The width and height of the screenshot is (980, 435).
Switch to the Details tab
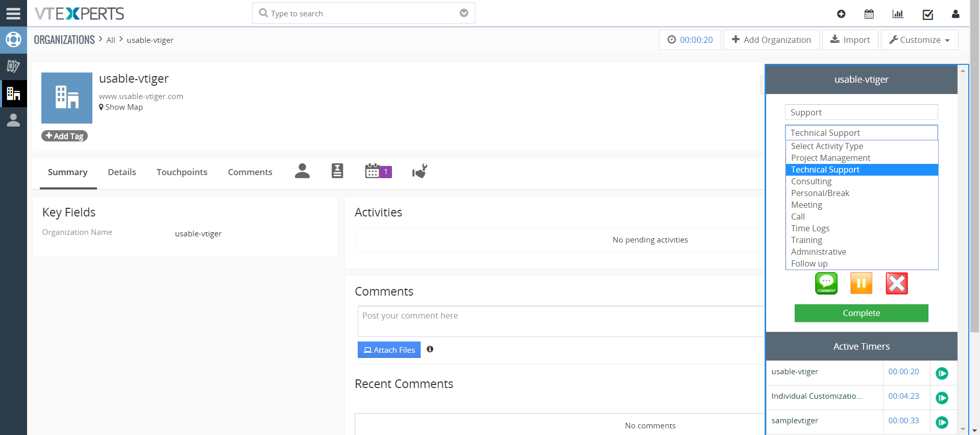122,173
